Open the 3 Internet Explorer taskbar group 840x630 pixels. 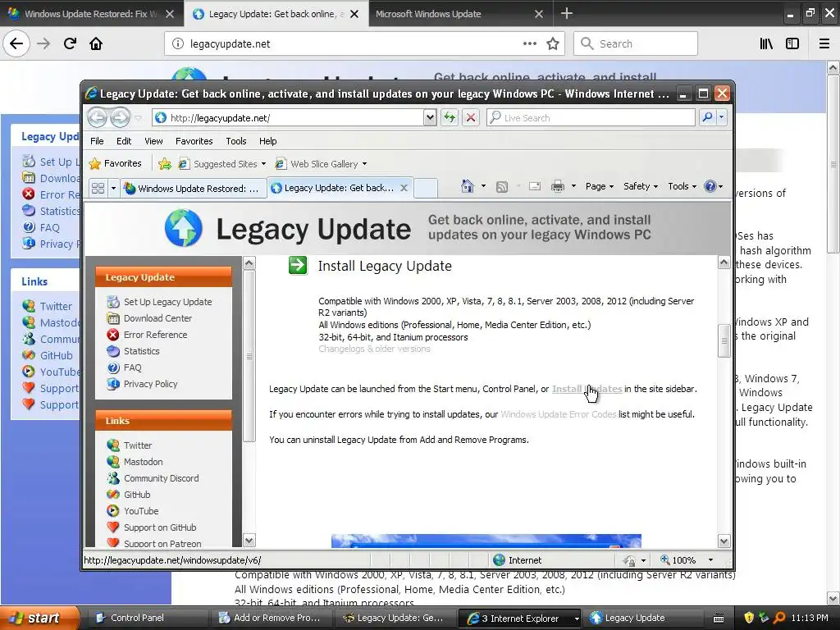coord(521,619)
